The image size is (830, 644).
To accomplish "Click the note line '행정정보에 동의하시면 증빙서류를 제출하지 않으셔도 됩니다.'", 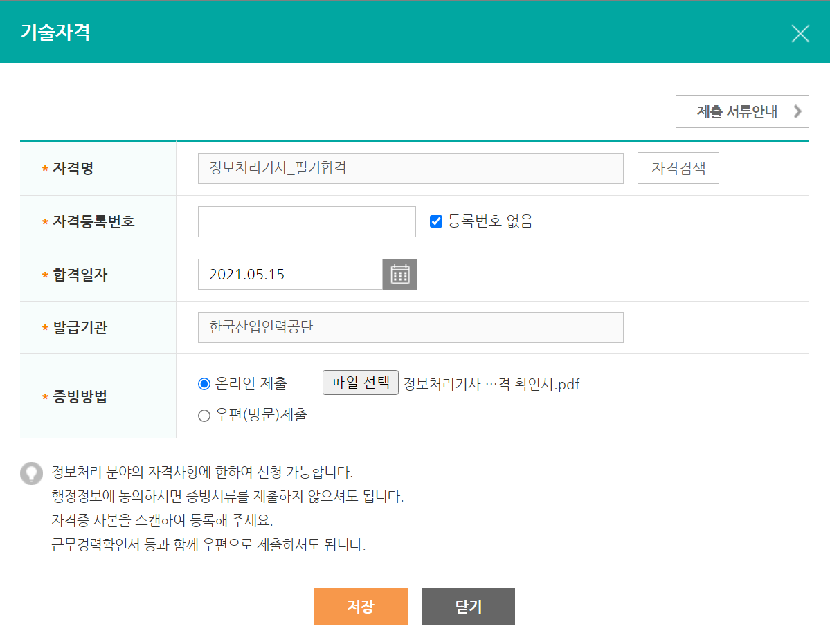I will click(x=228, y=496).
